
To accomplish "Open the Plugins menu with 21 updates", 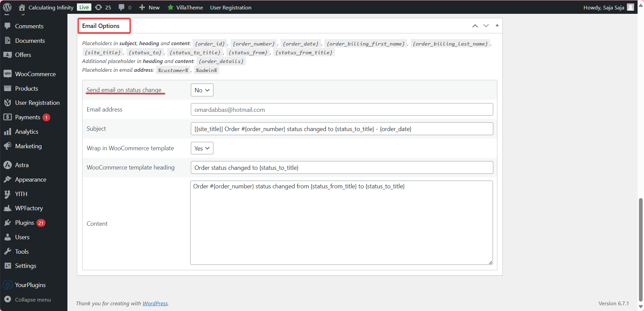I will [x=25, y=223].
